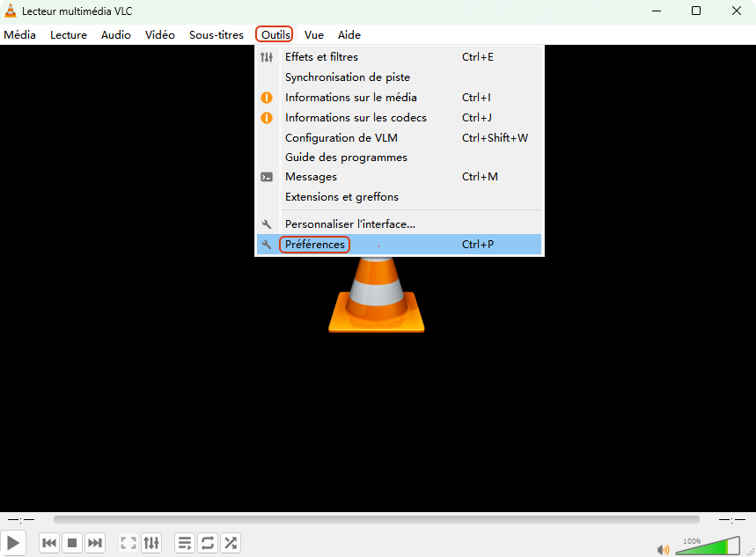Screen dimensions: 756x557
Task: Mute audio via the speaker icon
Action: (x=664, y=549)
